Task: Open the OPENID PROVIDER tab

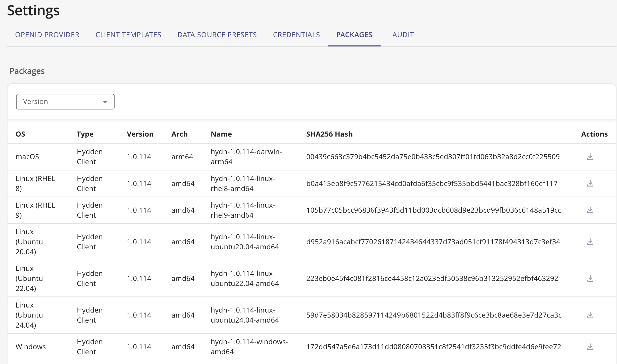Action: pos(47,35)
